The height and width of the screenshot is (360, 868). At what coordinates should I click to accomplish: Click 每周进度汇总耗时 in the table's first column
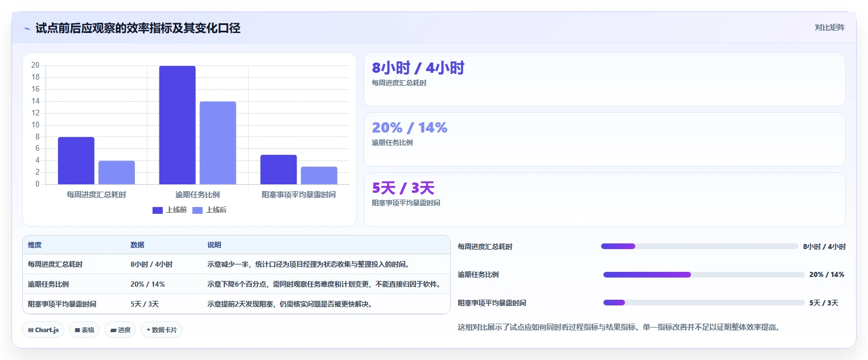pos(55,264)
